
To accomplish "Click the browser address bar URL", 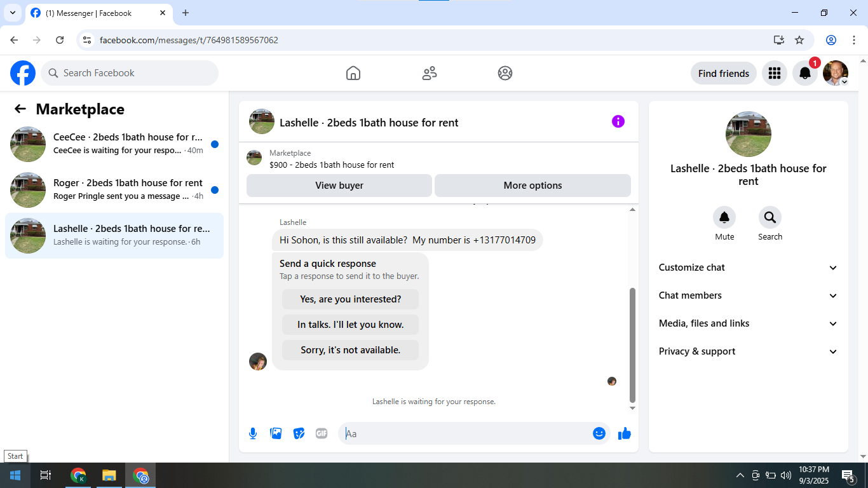I will [189, 40].
